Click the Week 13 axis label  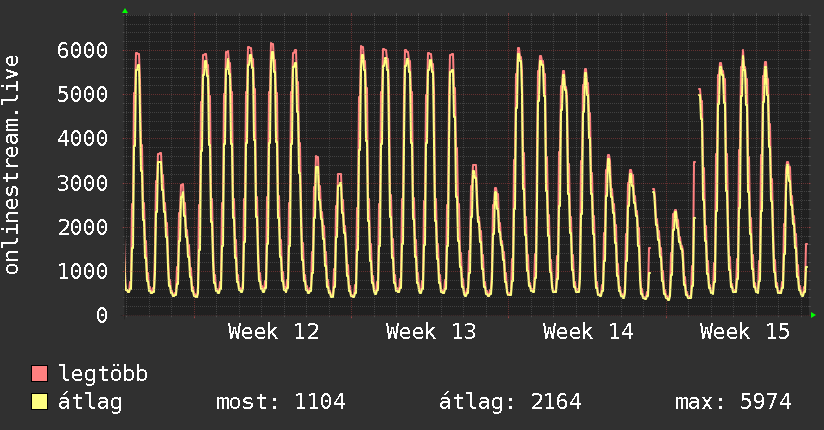tap(431, 332)
